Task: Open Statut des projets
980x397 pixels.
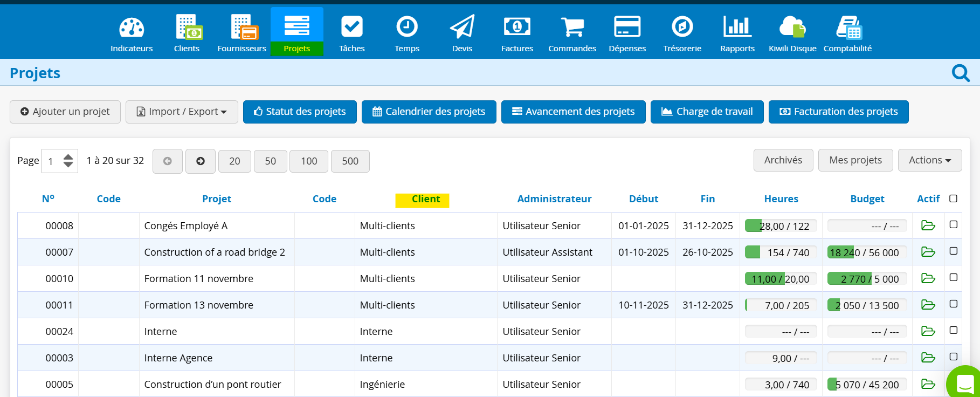Action: click(x=300, y=112)
